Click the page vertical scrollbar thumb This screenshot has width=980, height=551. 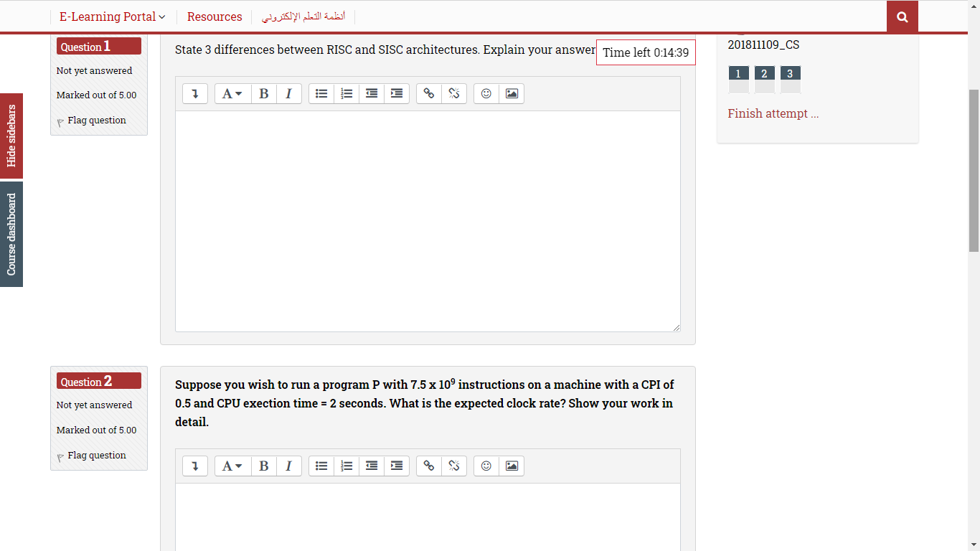click(x=974, y=171)
